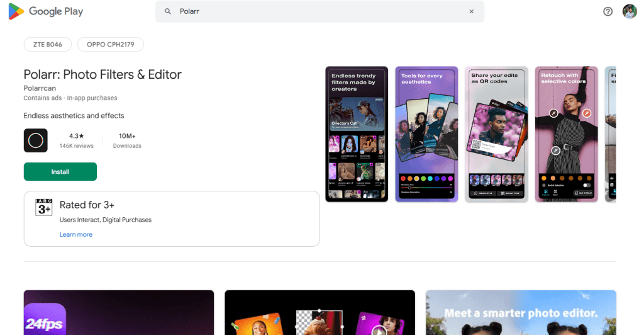The height and width of the screenshot is (335, 644).
Task: Click the 10M+ Downloads stat
Action: click(x=127, y=140)
